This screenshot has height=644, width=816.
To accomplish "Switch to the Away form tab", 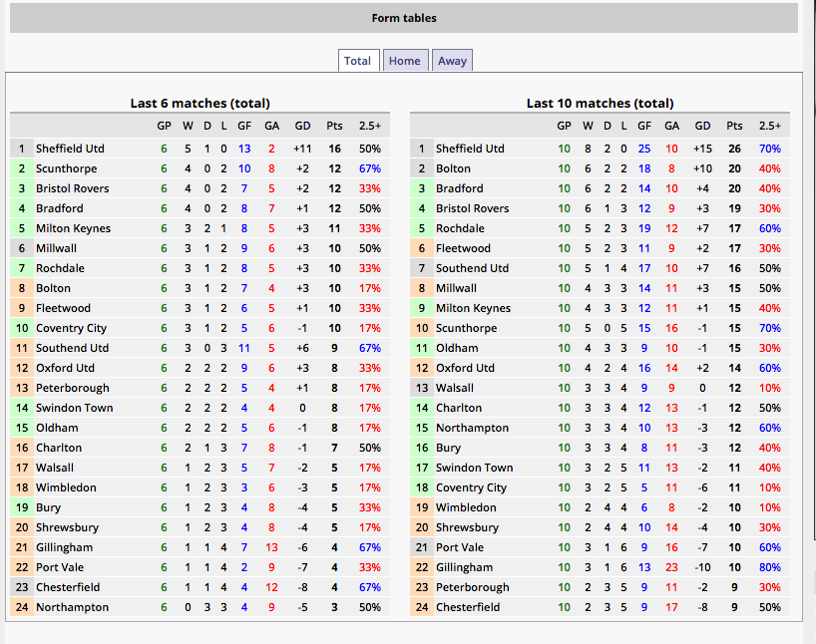I will point(452,61).
